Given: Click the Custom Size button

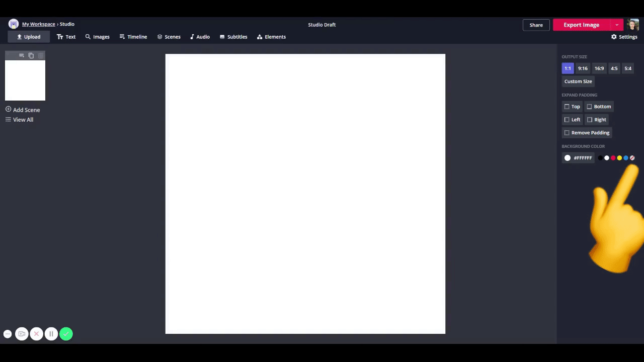Looking at the screenshot, I should tap(578, 81).
